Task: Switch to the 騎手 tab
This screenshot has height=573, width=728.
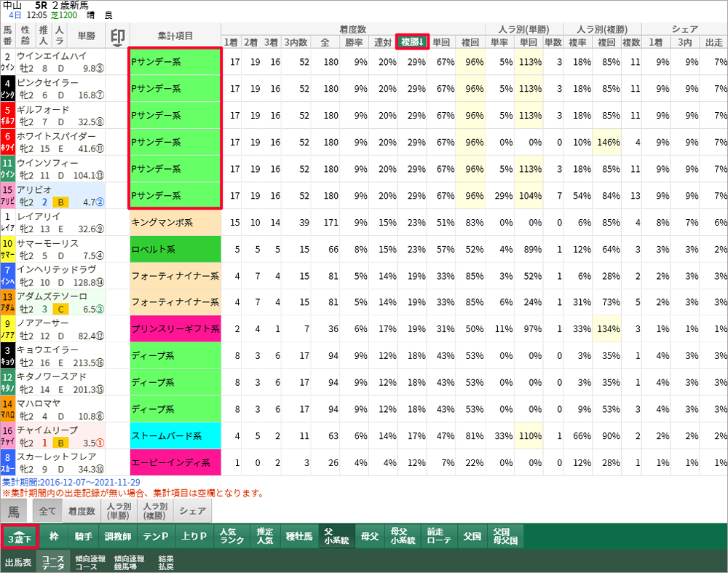Action: click(84, 537)
